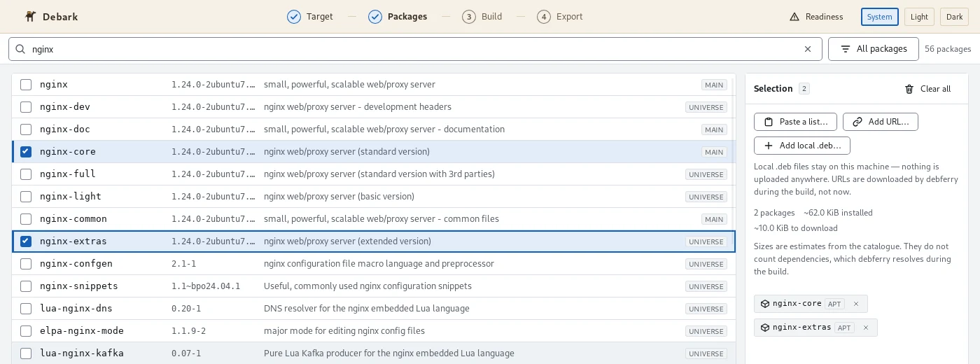Image resolution: width=980 pixels, height=364 pixels.
Task: Go to the Packages step
Action: (x=398, y=17)
